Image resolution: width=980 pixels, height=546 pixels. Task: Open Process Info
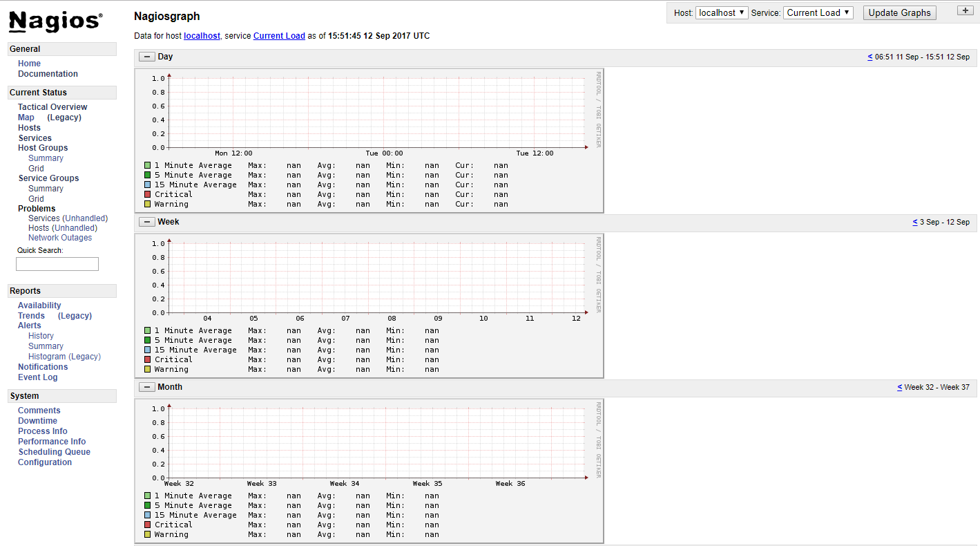(43, 431)
